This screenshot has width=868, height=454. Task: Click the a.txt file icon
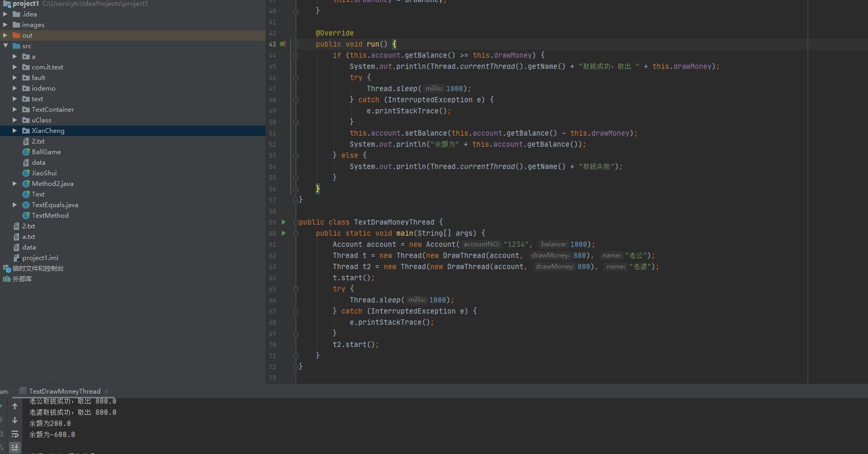click(16, 237)
